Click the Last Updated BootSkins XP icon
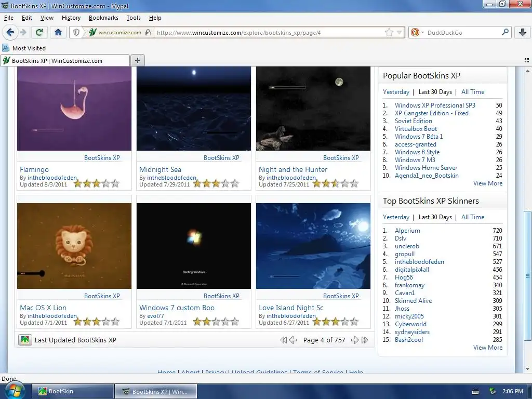532x399 pixels. (x=25, y=340)
